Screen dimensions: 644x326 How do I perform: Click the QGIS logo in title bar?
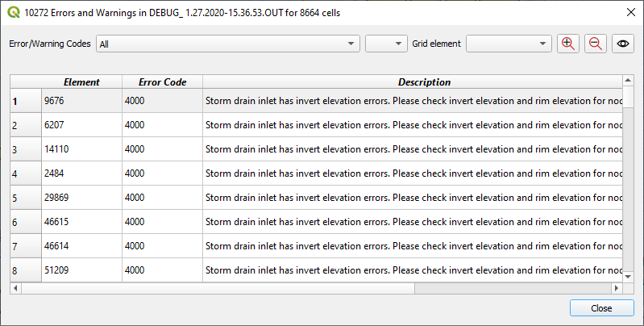[x=11, y=11]
